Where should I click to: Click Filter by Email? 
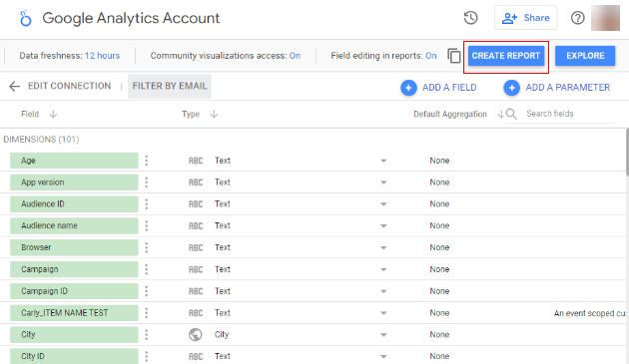(x=170, y=86)
